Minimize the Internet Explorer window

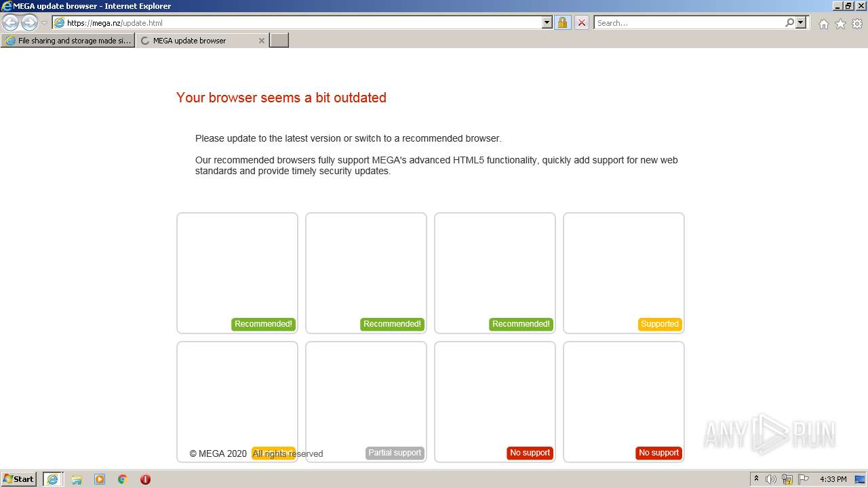coord(837,6)
